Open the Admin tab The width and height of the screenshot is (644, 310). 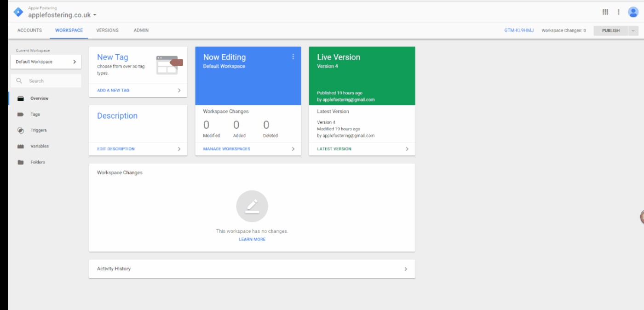coord(141,30)
